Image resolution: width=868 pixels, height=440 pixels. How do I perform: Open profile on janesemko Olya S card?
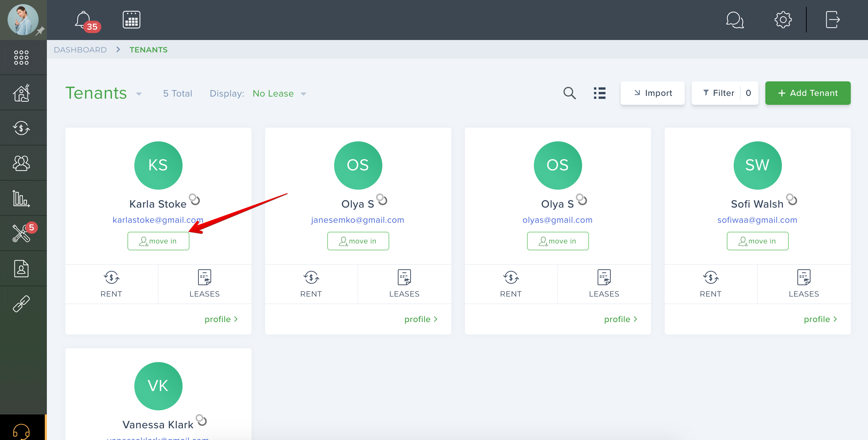click(x=421, y=319)
